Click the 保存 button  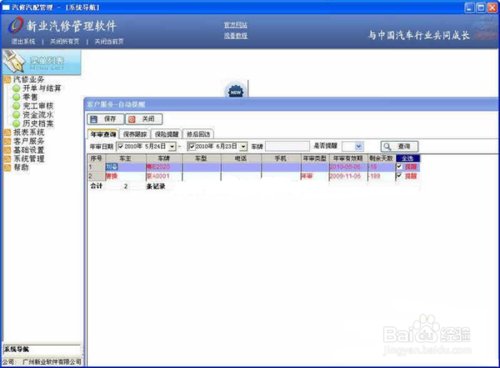click(105, 119)
